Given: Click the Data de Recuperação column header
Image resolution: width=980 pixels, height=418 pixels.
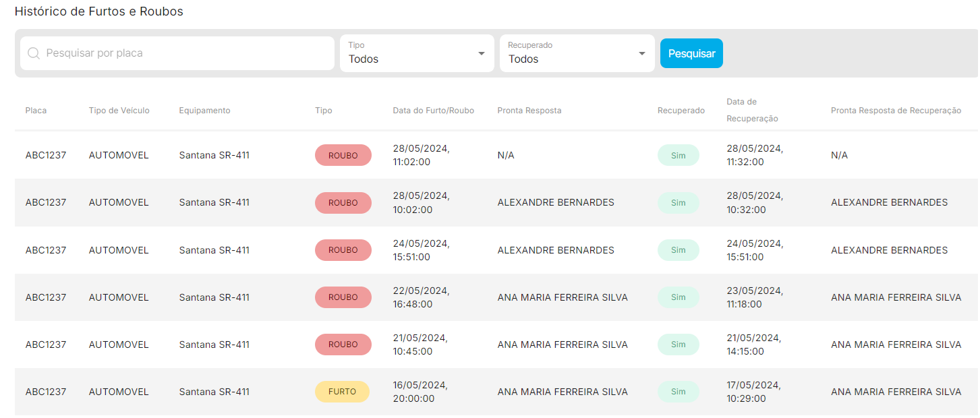Looking at the screenshot, I should [752, 110].
